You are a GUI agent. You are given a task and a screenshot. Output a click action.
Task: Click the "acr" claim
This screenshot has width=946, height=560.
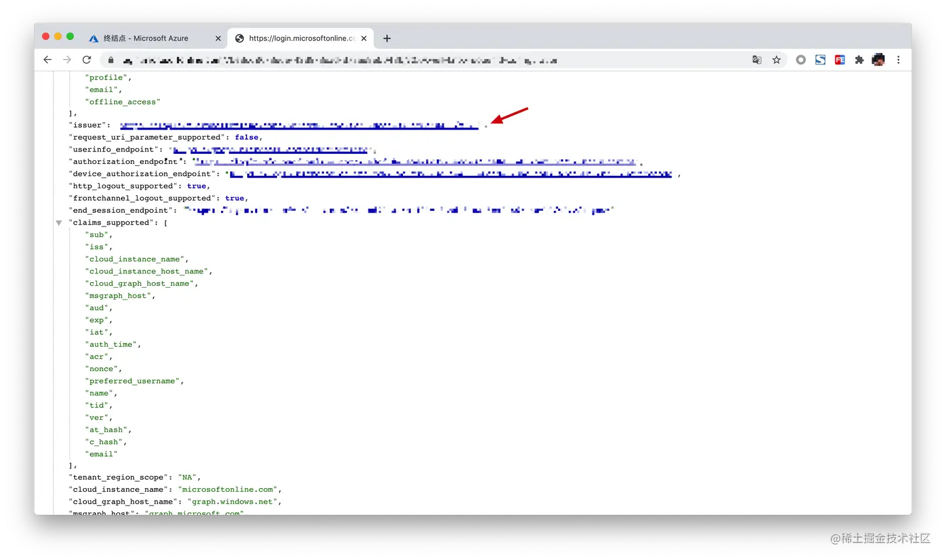pyautogui.click(x=97, y=357)
